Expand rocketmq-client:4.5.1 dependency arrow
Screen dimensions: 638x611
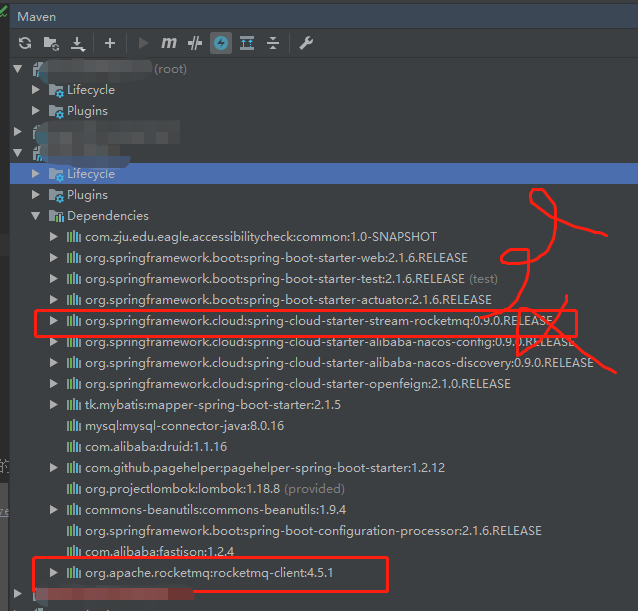click(x=53, y=573)
